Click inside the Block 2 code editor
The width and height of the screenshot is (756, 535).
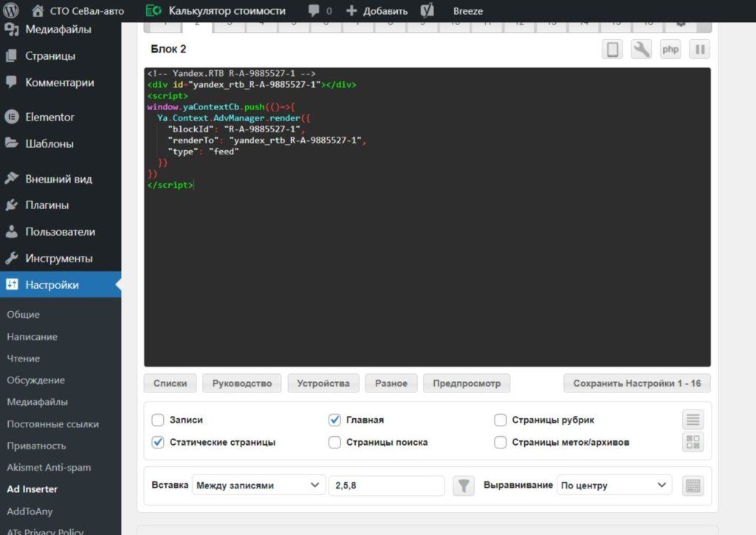tap(427, 217)
